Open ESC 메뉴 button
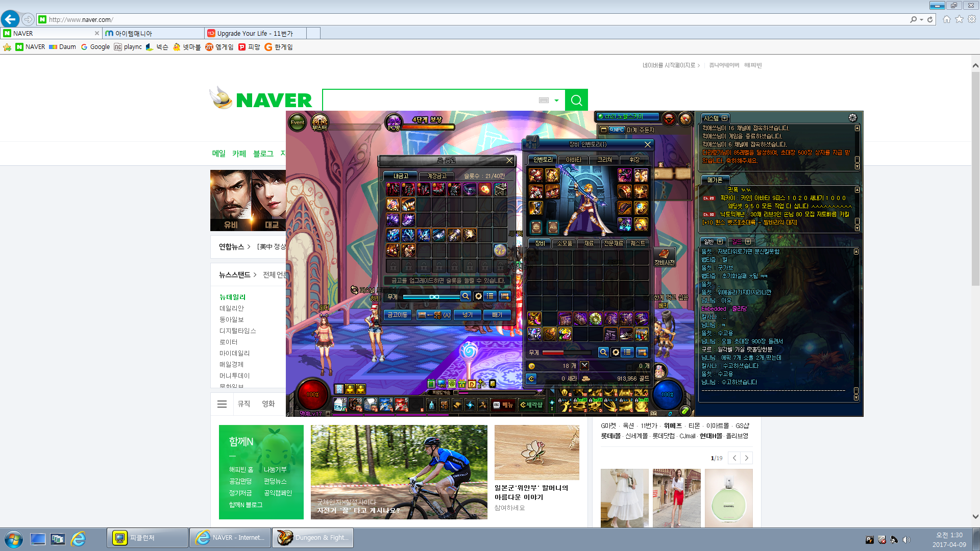Screen dimensions: 980x551 [x=503, y=405]
